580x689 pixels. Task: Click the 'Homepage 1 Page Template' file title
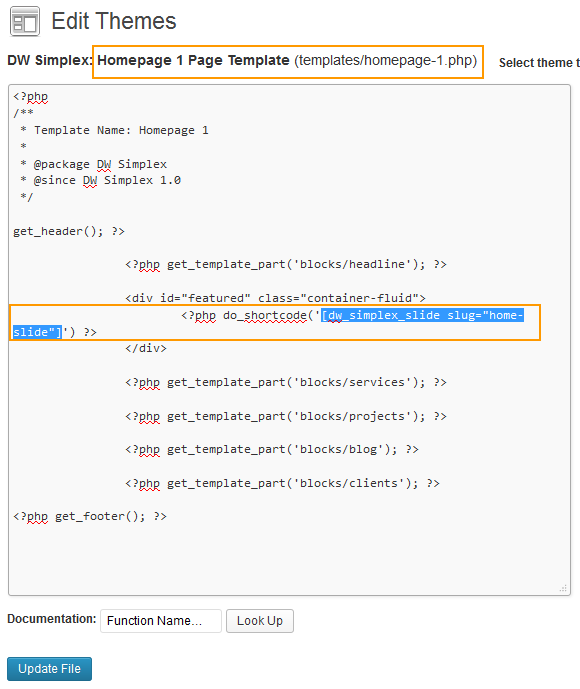tap(193, 60)
